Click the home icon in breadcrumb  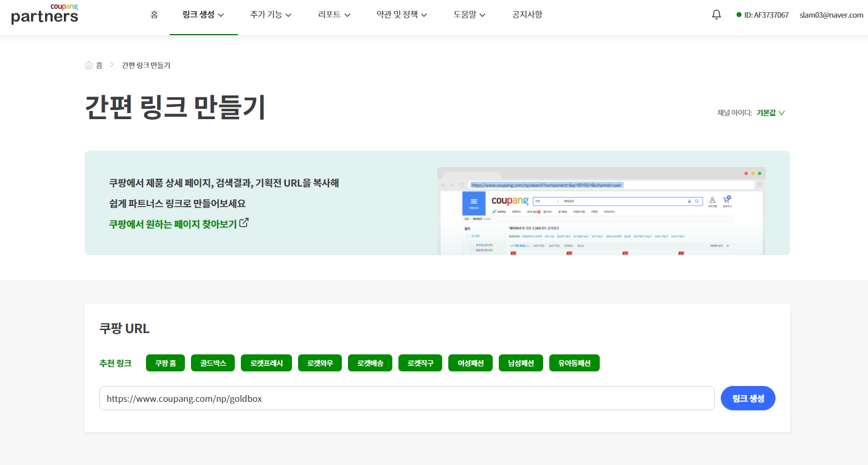click(89, 65)
